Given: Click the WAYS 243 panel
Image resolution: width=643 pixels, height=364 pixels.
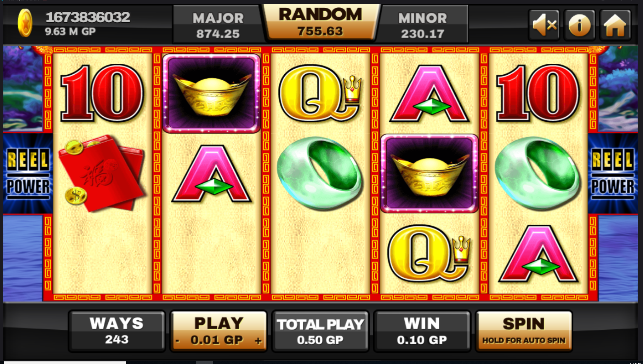Looking at the screenshot, I should (x=117, y=331).
